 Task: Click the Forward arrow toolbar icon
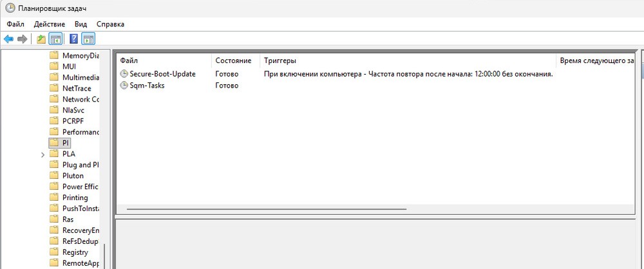pos(22,39)
